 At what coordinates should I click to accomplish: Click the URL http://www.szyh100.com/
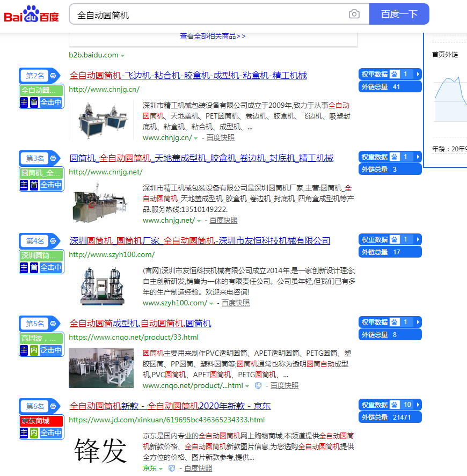112,255
